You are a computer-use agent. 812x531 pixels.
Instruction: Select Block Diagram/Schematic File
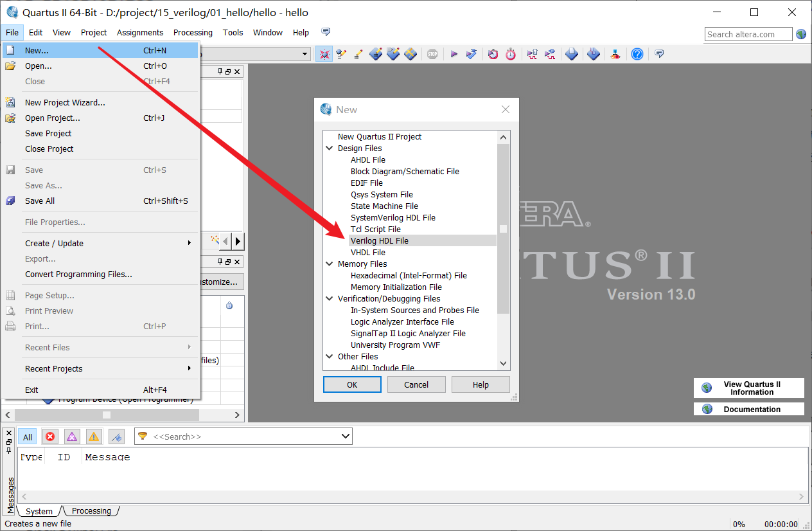[405, 171]
